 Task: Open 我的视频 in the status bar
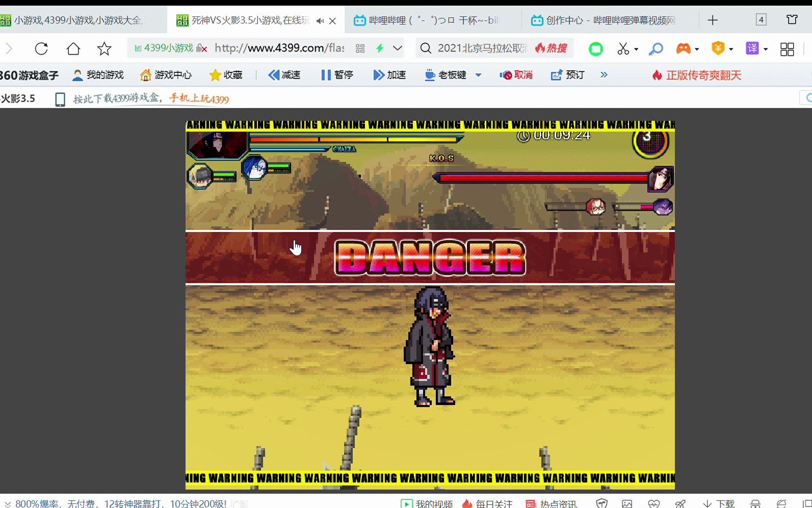tap(427, 504)
